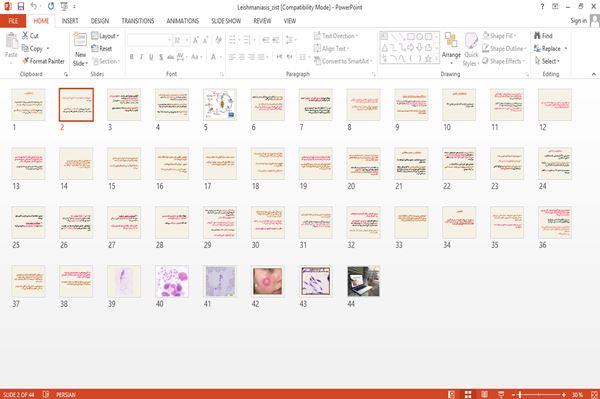Open PowerPoint Help question mark
This screenshot has width=600, height=399.
[x=542, y=7]
